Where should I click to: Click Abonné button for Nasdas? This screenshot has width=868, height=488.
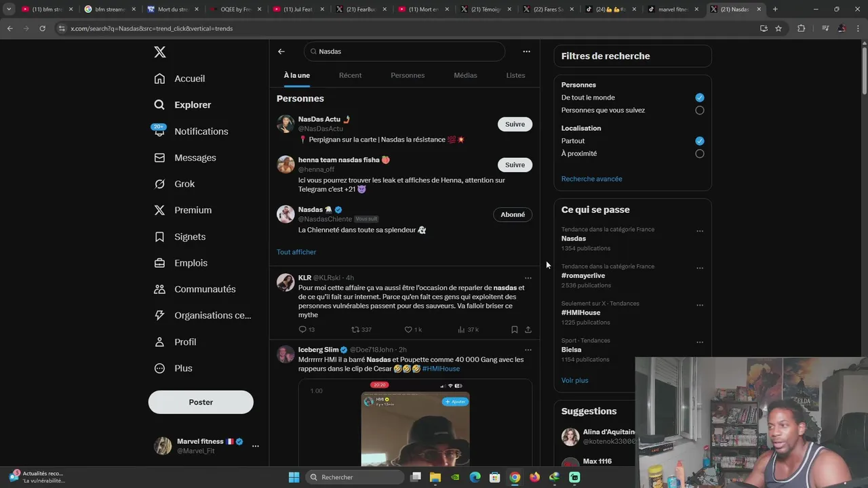513,214
